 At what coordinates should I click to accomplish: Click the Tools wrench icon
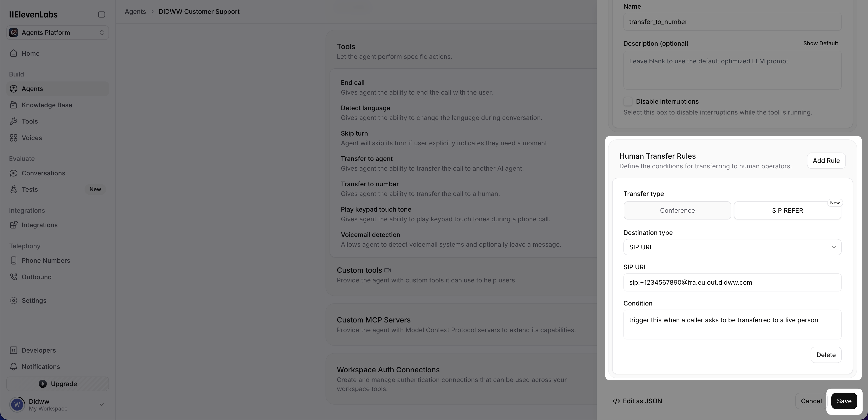pyautogui.click(x=14, y=122)
